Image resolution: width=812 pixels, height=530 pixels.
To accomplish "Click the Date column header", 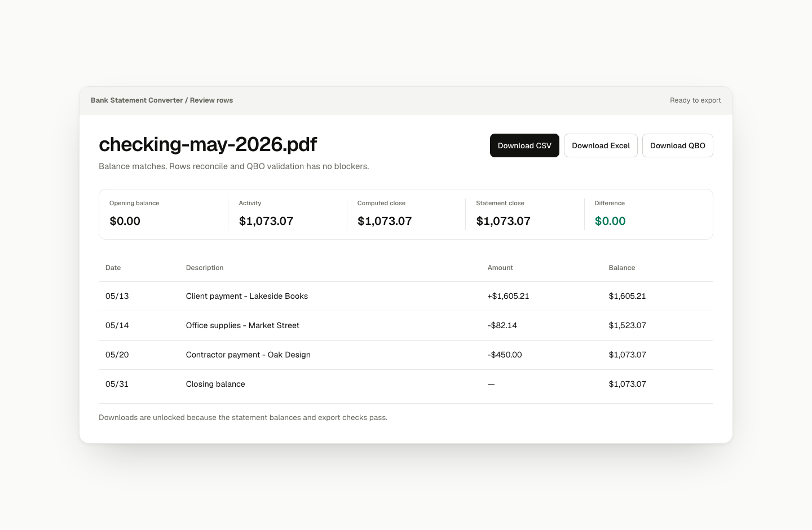I will tap(113, 268).
